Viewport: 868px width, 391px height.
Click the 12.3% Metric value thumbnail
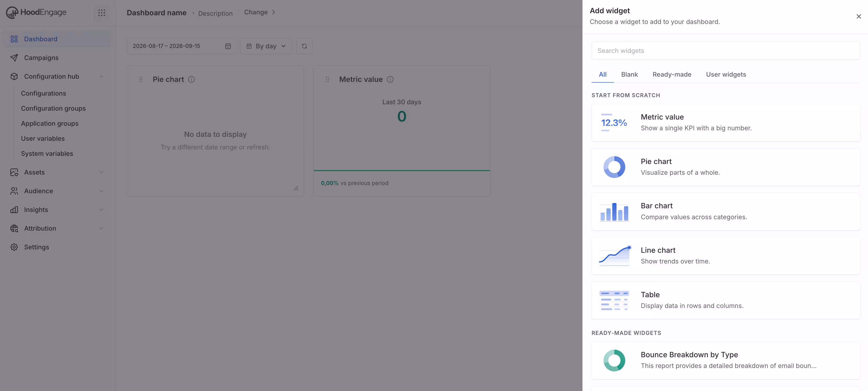(x=614, y=123)
